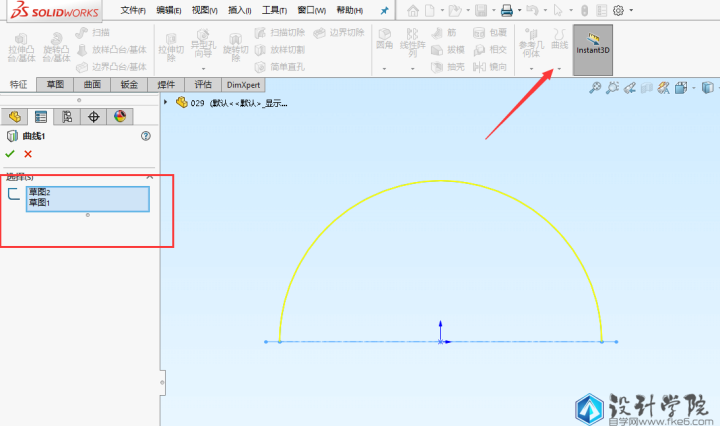Switch to the PropertyManager tab icon

pos(41,117)
